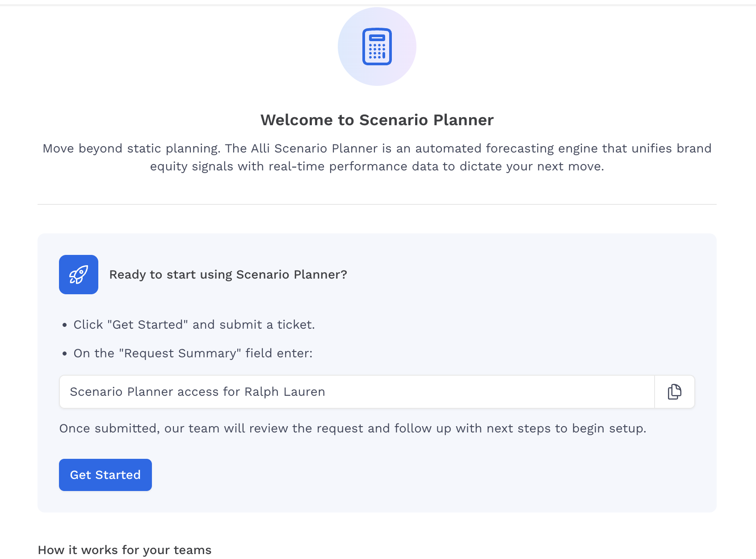Click the bullet dot before "Click Get Started"
Viewport: 756px width, 559px height.
click(65, 325)
